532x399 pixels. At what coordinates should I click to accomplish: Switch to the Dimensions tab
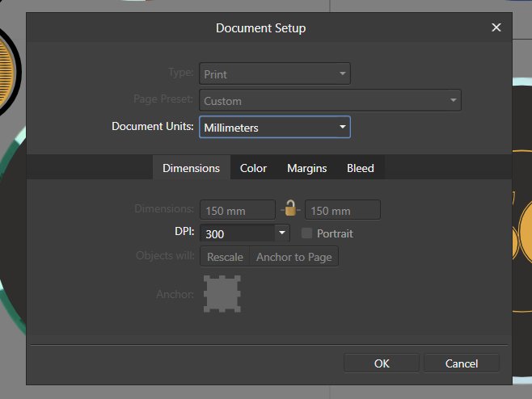point(192,168)
